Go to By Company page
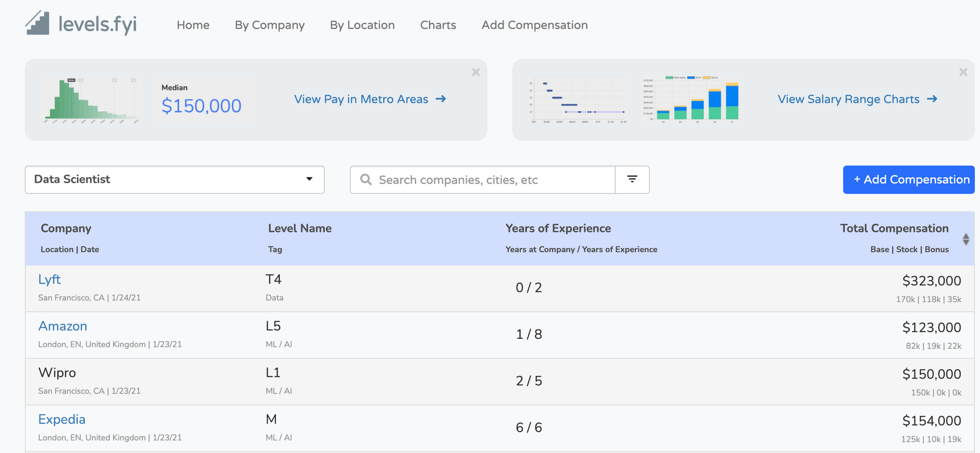Image resolution: width=980 pixels, height=453 pixels. point(269,25)
